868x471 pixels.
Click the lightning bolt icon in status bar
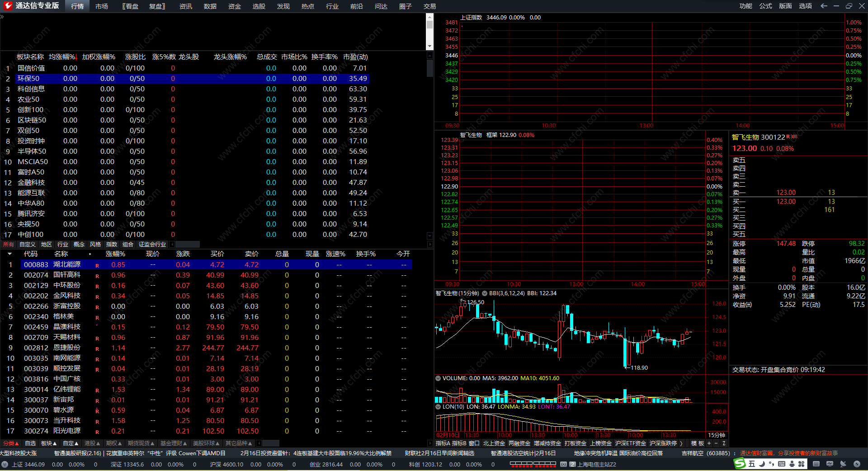point(857,464)
